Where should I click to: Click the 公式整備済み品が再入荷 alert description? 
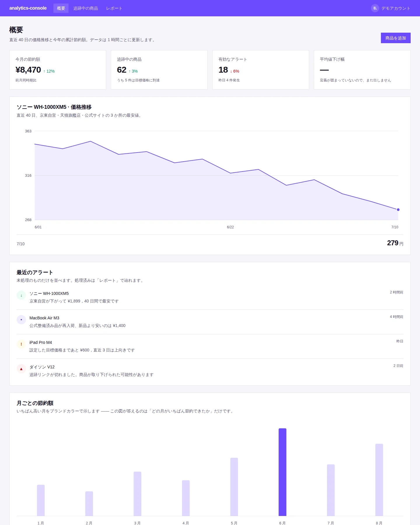pos(78,325)
